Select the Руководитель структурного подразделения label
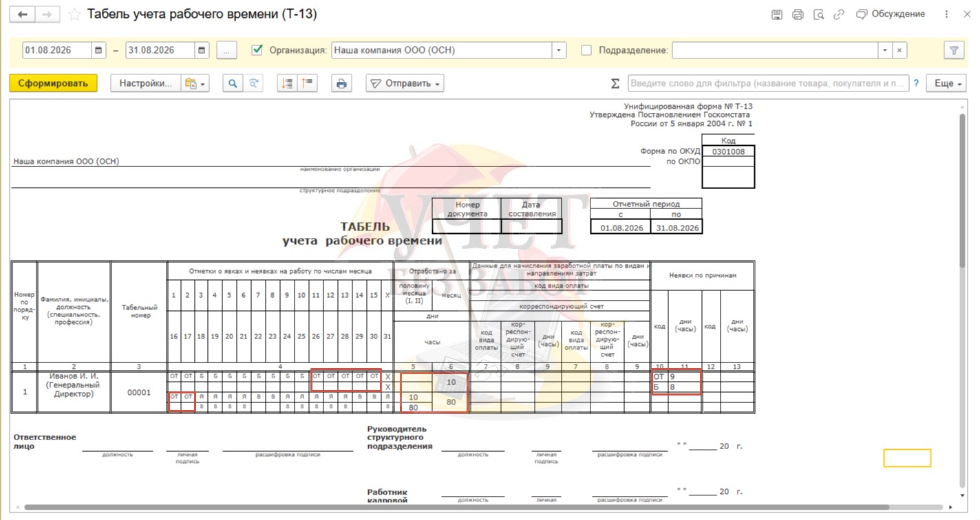The height and width of the screenshot is (520, 980). 400,437
